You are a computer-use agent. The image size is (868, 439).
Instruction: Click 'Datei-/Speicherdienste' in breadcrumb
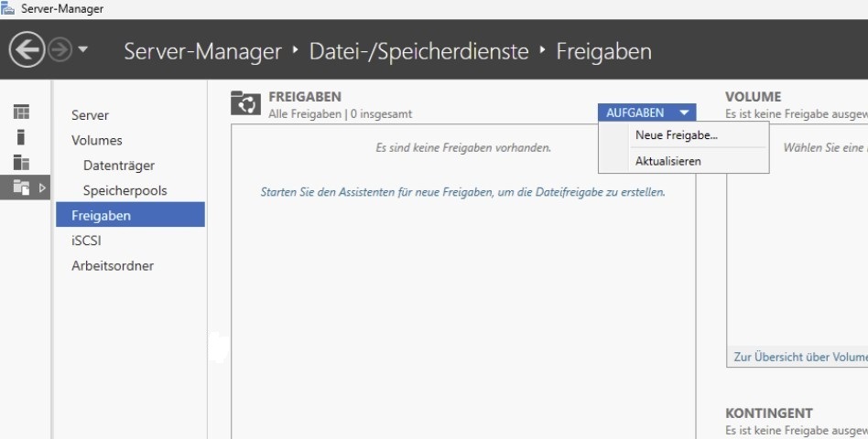(418, 51)
